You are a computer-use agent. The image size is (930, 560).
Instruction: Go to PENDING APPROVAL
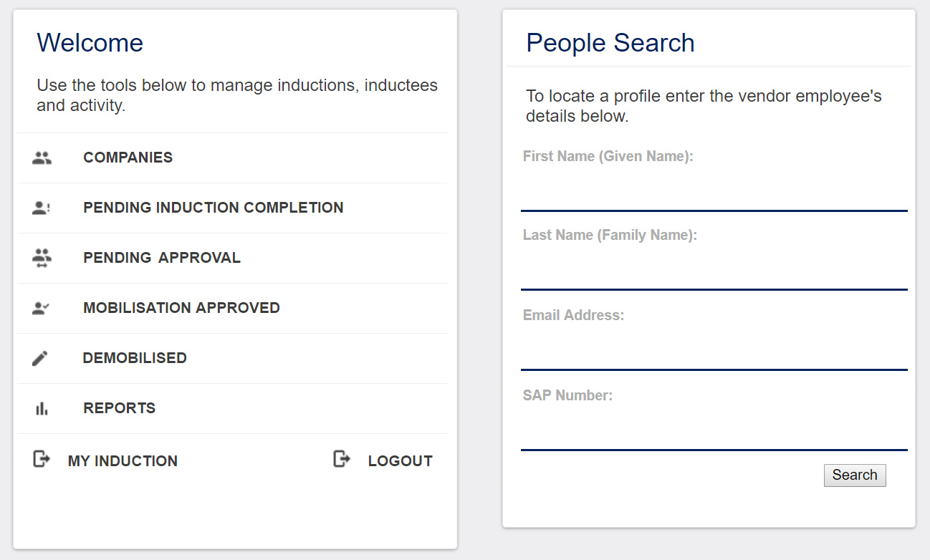[232, 258]
